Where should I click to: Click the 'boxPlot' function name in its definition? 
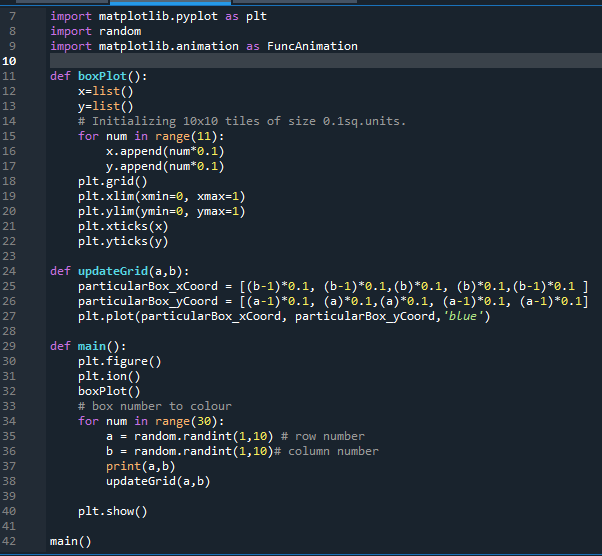(103, 76)
